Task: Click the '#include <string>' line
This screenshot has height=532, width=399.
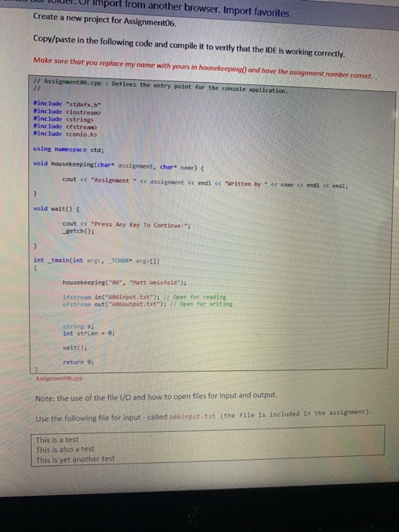Action: (x=63, y=119)
